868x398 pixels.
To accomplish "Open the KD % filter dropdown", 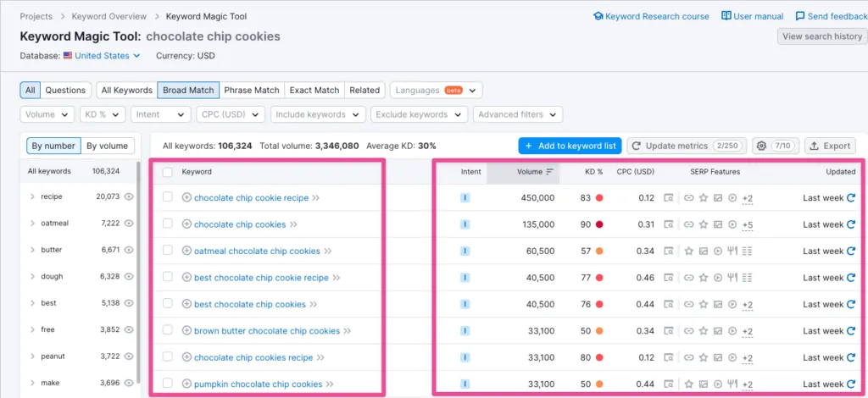I will [x=103, y=114].
